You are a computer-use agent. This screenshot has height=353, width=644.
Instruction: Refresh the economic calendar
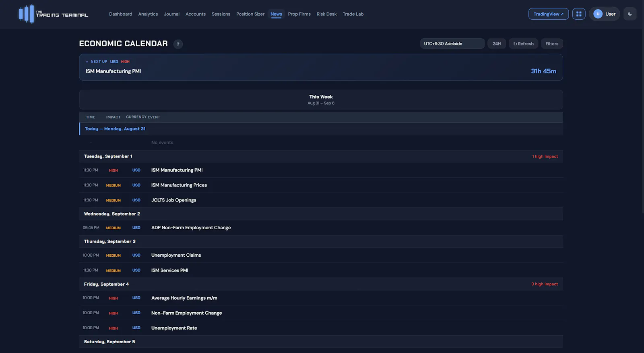click(x=523, y=44)
